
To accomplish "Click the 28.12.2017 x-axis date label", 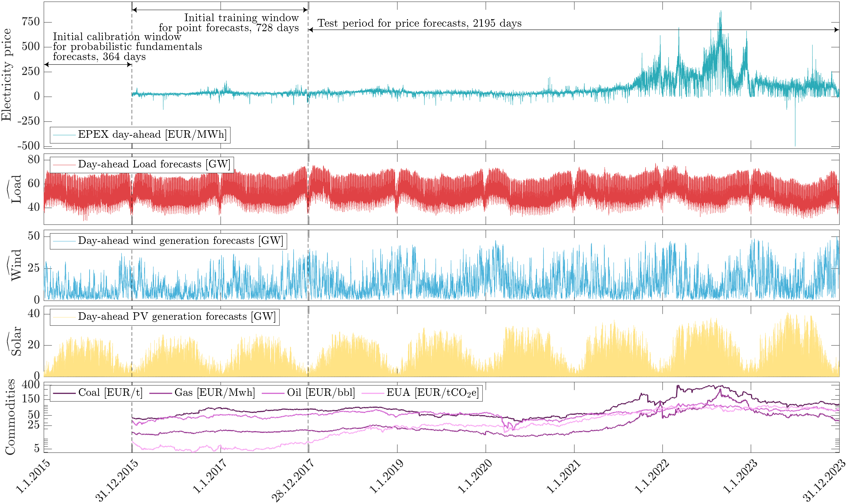I will pyautogui.click(x=293, y=481).
